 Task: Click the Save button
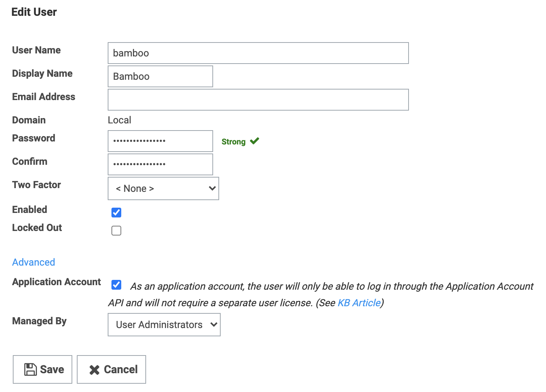(43, 369)
